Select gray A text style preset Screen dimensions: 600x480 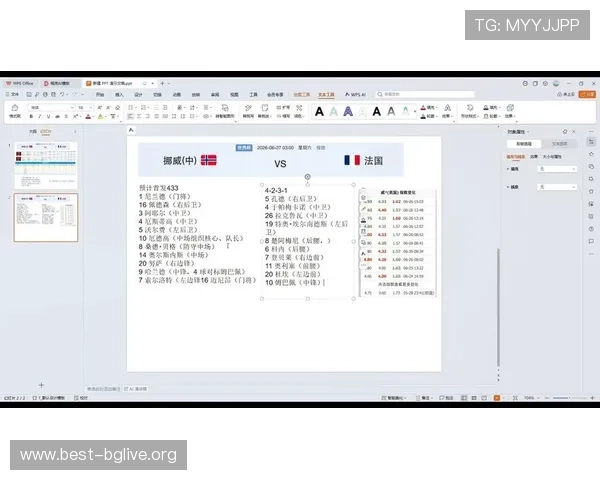(391, 112)
